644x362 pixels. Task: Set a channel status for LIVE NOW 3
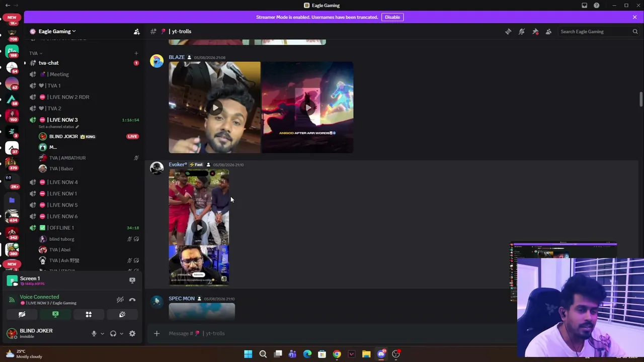(58, 127)
